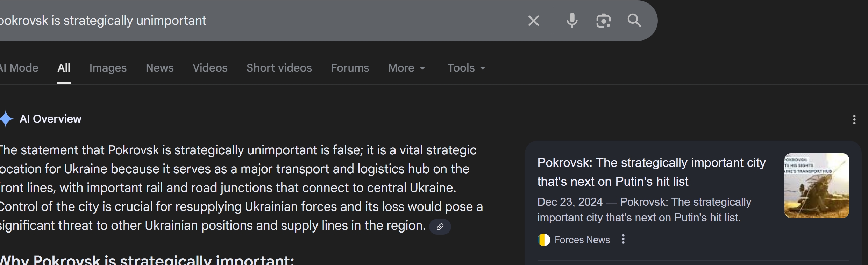Open Forces News result options menu

coord(623,239)
